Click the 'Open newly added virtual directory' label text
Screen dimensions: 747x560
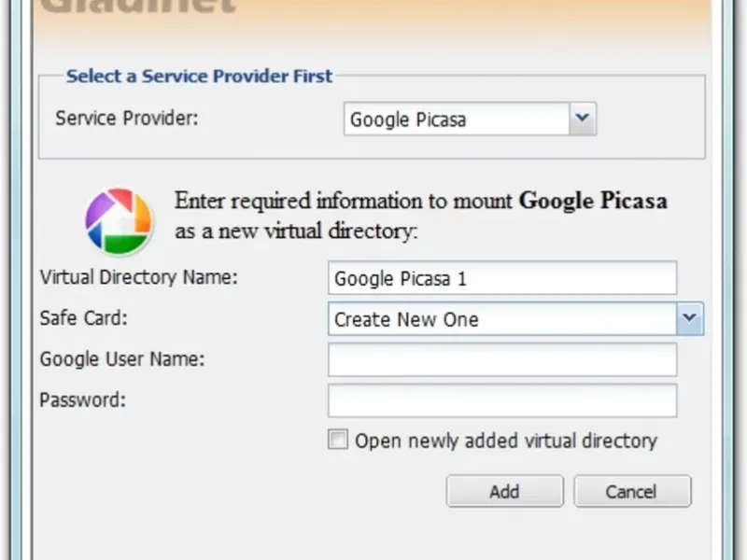click(x=506, y=441)
